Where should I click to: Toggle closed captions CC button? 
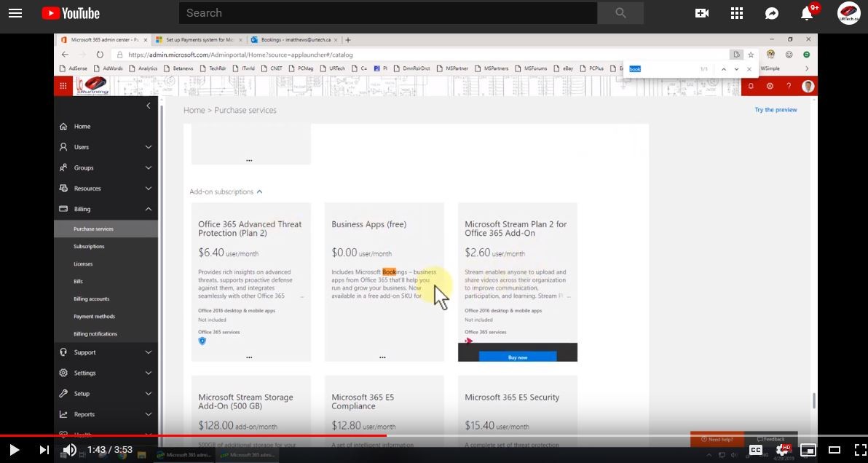pos(756,450)
